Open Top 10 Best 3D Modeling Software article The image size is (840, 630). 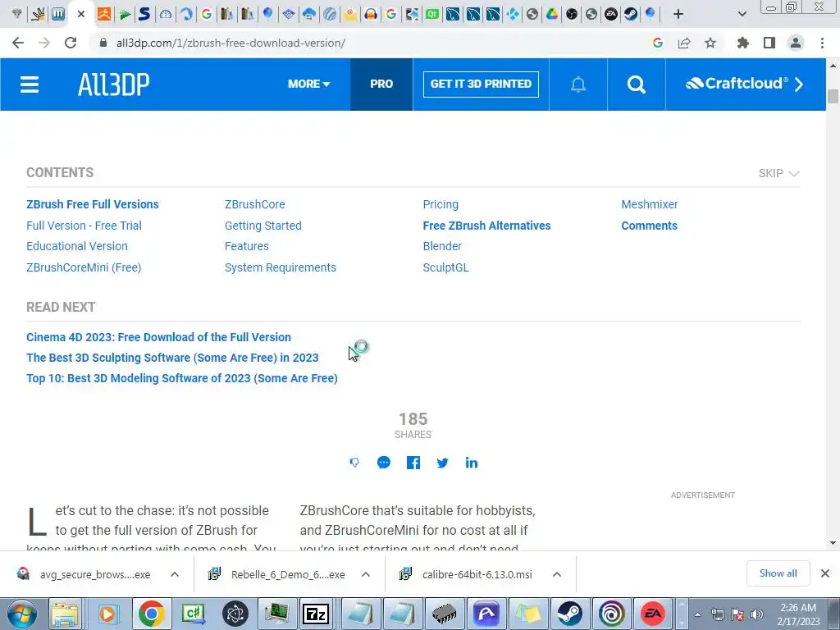[182, 378]
